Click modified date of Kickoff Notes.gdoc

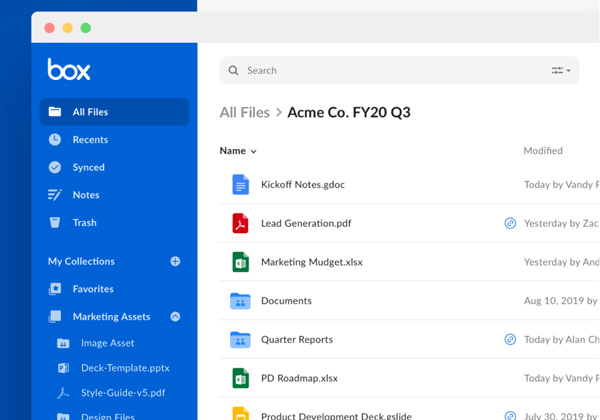[561, 184]
